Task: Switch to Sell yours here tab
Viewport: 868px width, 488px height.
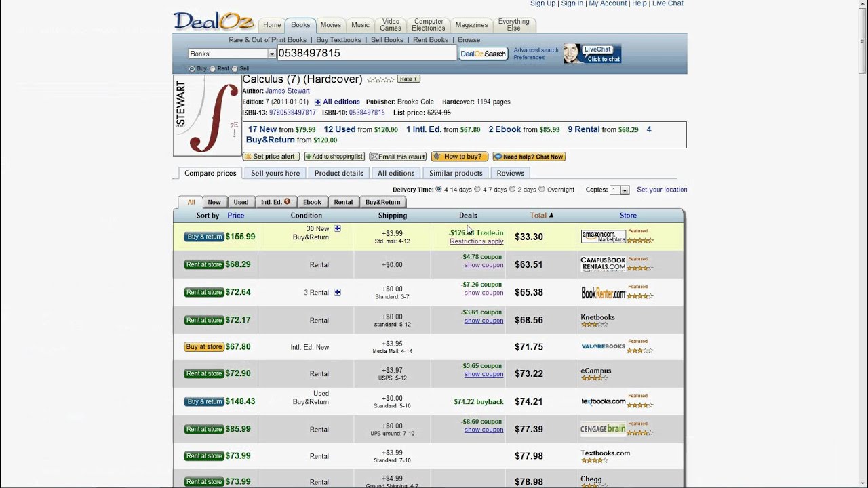Action: tap(275, 174)
